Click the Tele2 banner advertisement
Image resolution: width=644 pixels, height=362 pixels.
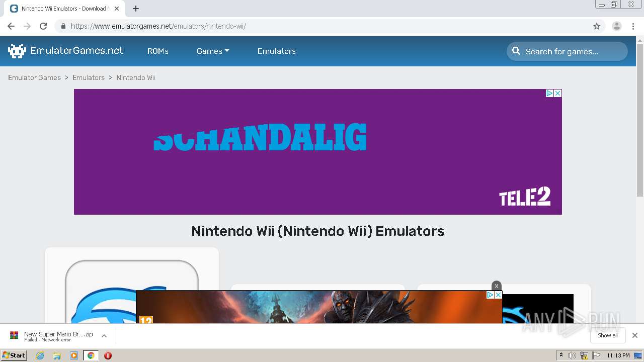(317, 152)
